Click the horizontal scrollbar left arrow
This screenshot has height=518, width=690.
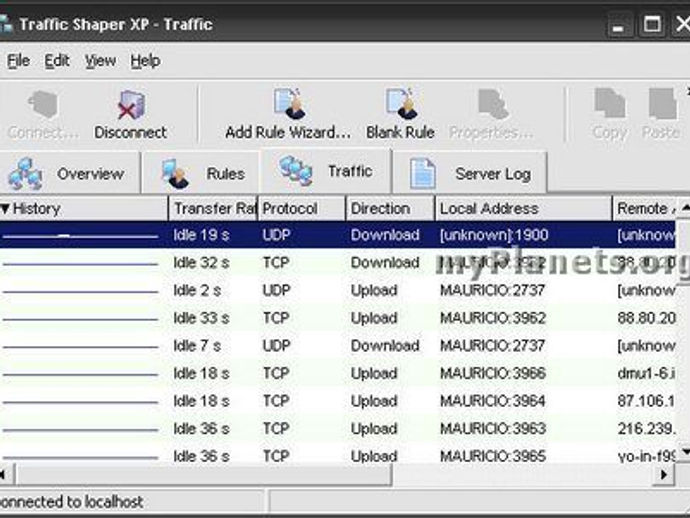pyautogui.click(x=6, y=475)
